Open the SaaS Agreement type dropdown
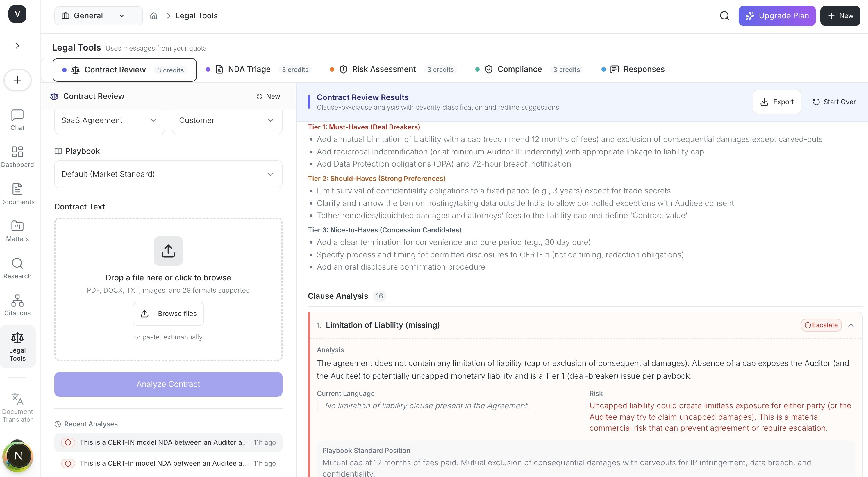The width and height of the screenshot is (868, 477). (x=110, y=120)
